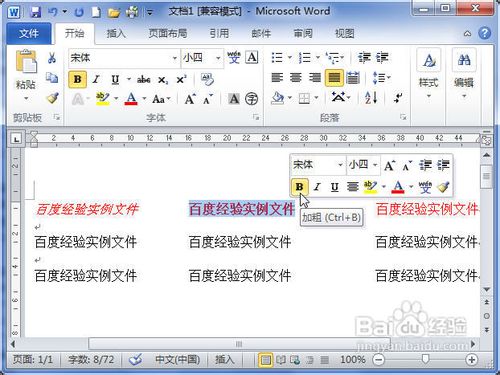Click the quick print icon
Screen dimensions: 500x375
click(132, 12)
